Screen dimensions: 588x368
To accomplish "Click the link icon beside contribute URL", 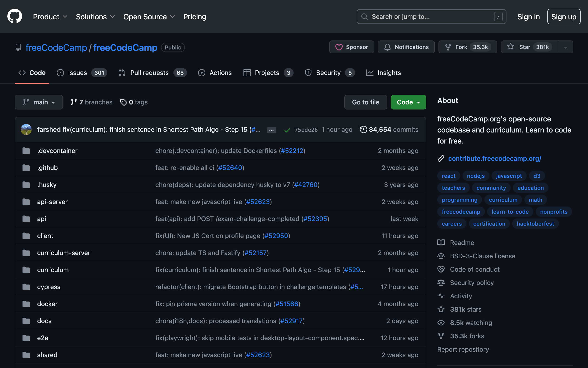I will [x=441, y=159].
